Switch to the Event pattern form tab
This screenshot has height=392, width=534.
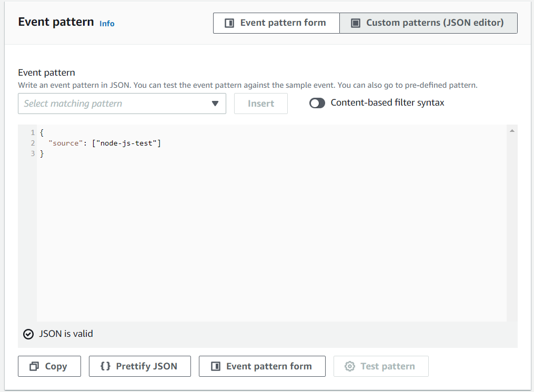click(276, 23)
